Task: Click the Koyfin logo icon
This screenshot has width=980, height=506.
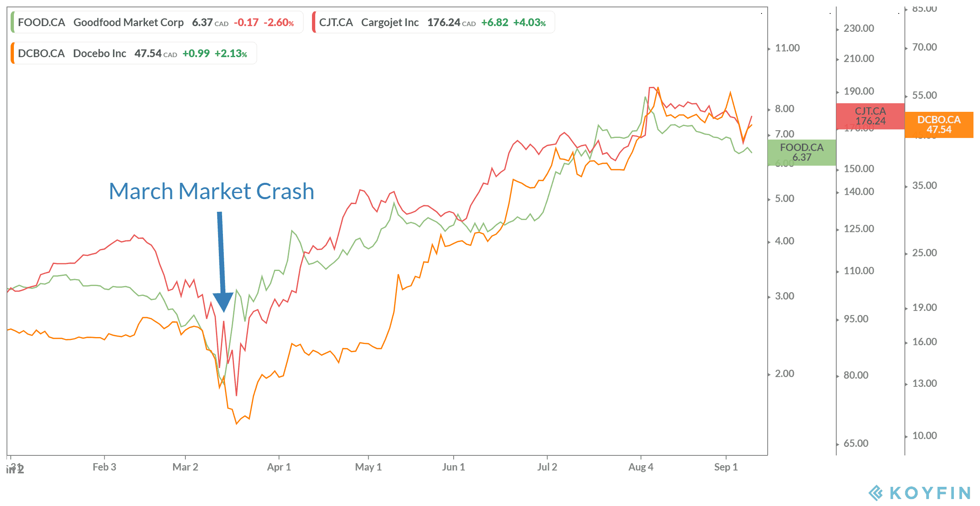Action: pyautogui.click(x=875, y=493)
